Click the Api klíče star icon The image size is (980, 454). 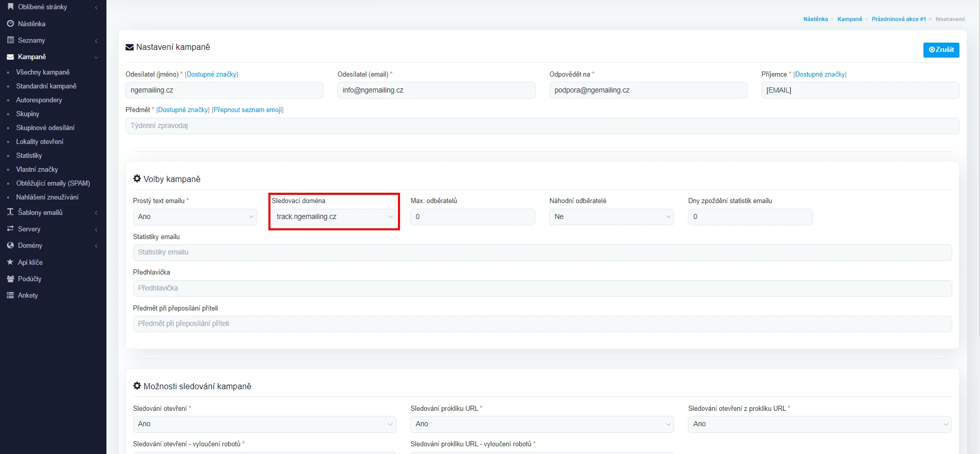tap(10, 262)
